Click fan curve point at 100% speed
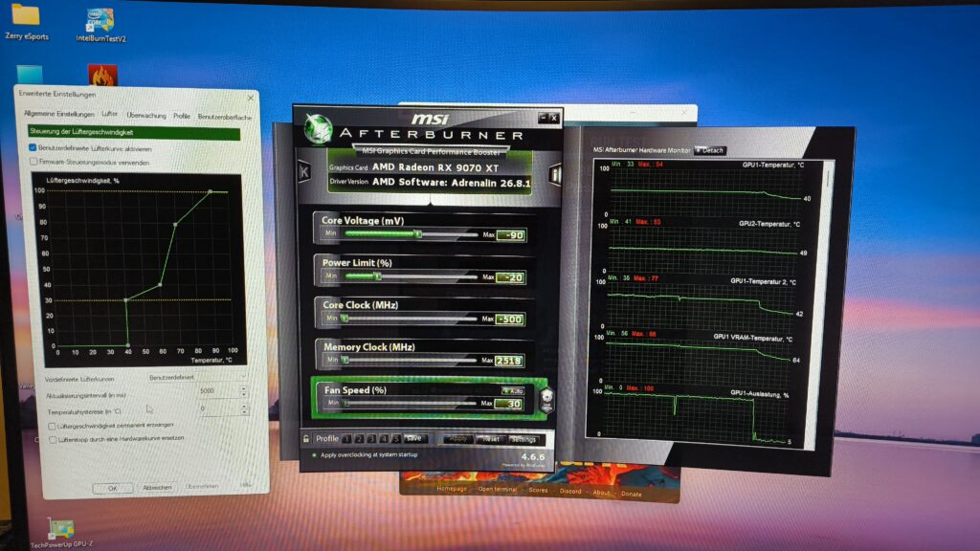Screen dimensions: 980x551 (x=211, y=191)
